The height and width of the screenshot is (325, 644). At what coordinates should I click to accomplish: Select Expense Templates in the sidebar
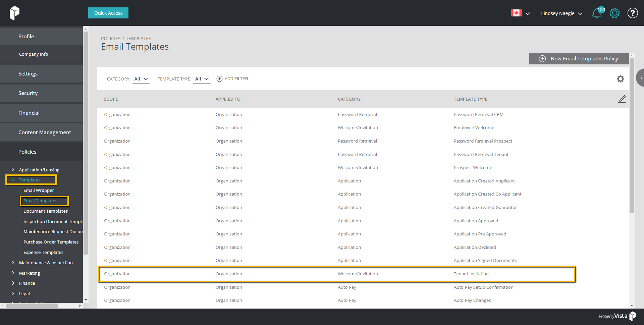[x=43, y=252]
